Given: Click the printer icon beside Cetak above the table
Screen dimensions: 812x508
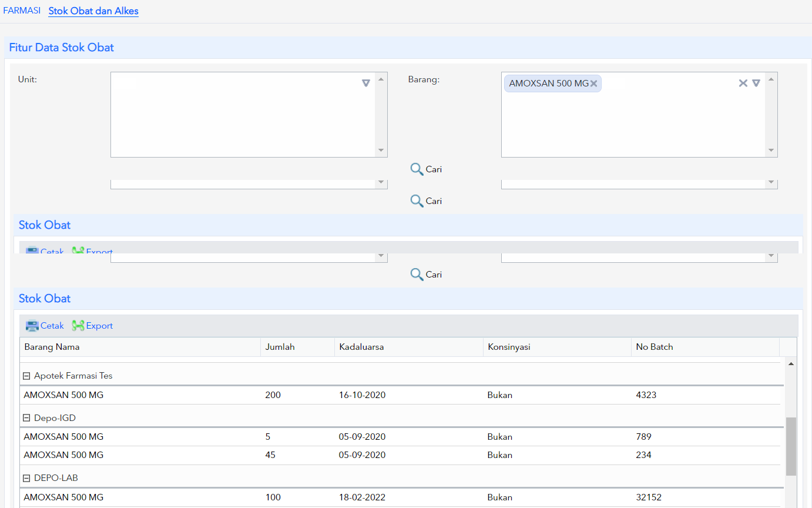Looking at the screenshot, I should pyautogui.click(x=32, y=326).
